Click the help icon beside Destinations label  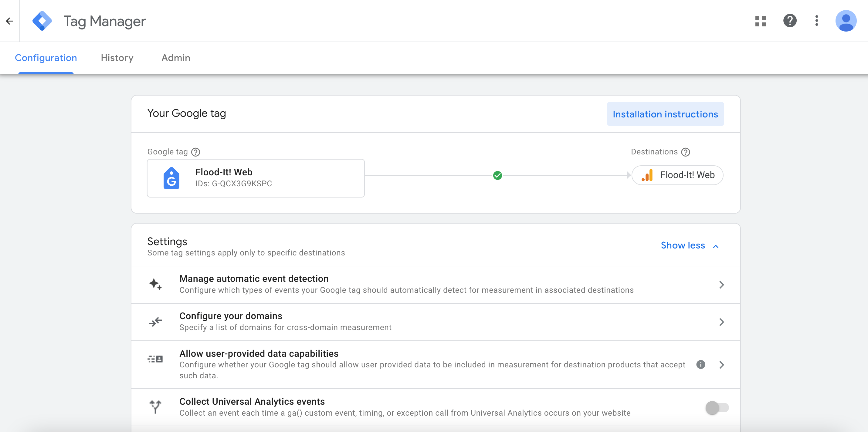685,152
